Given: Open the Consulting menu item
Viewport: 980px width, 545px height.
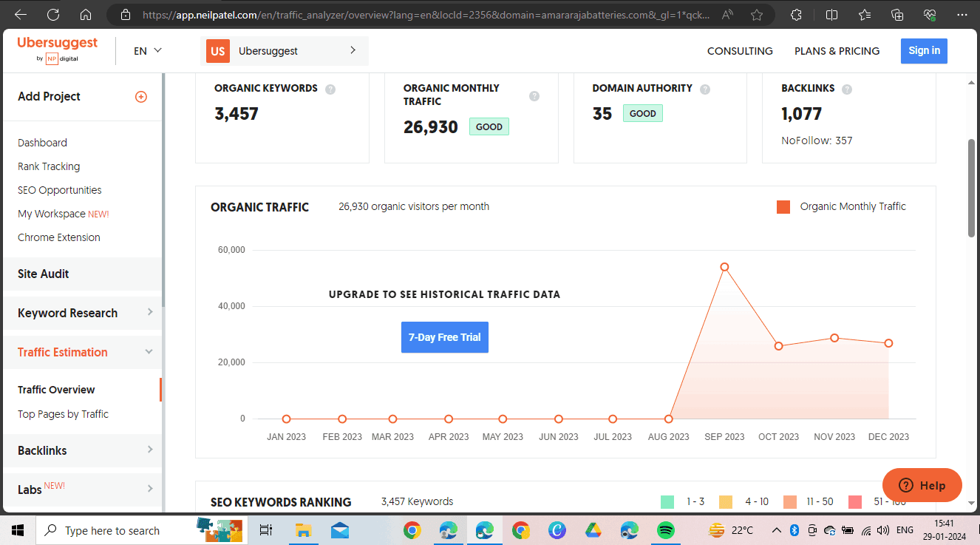Looking at the screenshot, I should [740, 51].
